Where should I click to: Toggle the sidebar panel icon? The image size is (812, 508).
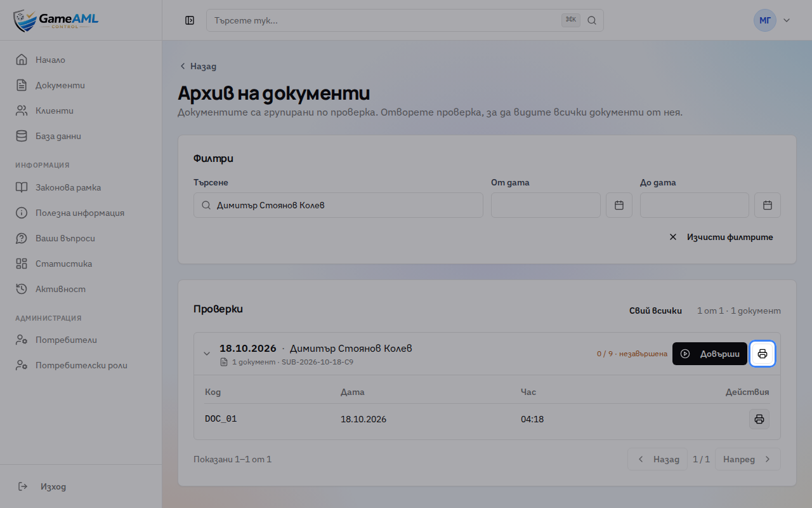click(190, 20)
